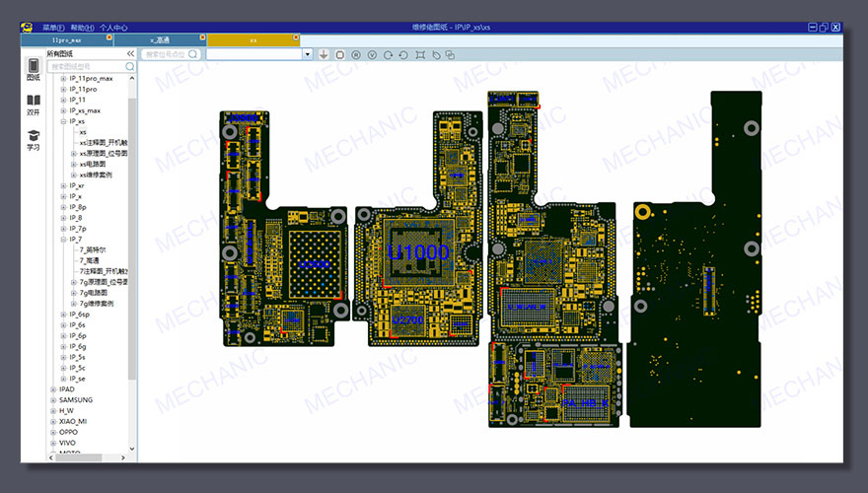Click the component number search field
Viewport: 868px width, 493px height.
[165, 54]
